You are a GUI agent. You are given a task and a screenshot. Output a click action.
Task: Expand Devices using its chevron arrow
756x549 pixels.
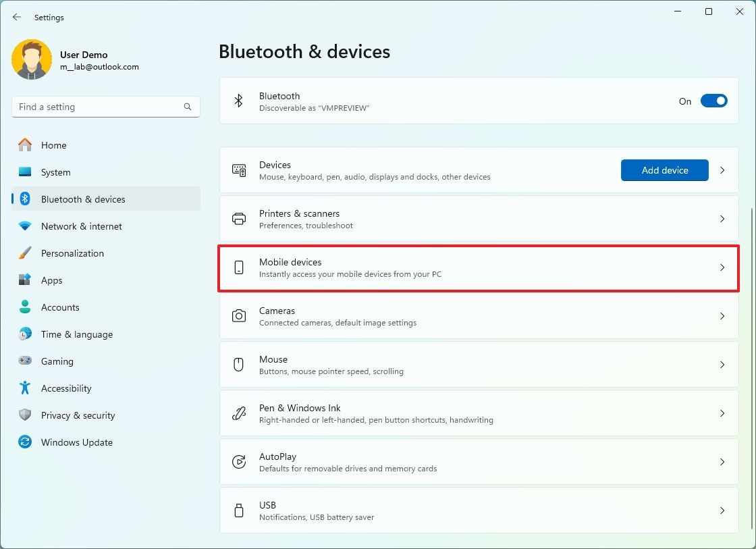click(x=722, y=170)
